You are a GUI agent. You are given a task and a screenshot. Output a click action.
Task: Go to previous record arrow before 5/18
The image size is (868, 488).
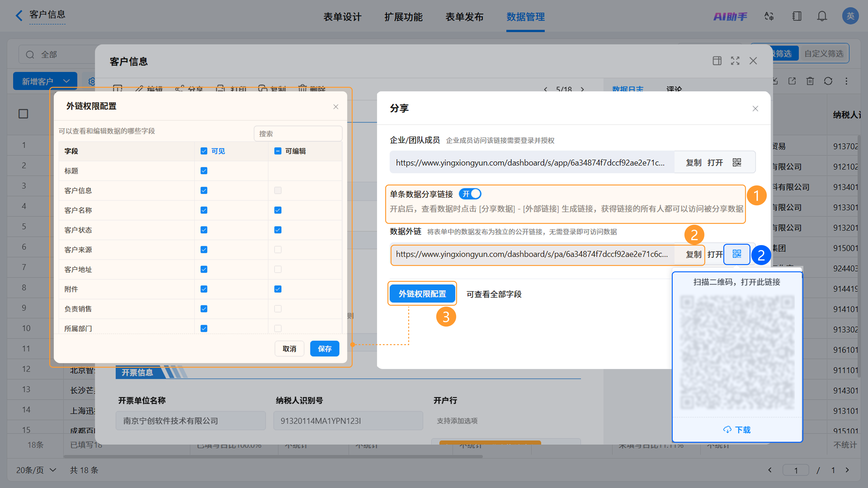pos(545,89)
